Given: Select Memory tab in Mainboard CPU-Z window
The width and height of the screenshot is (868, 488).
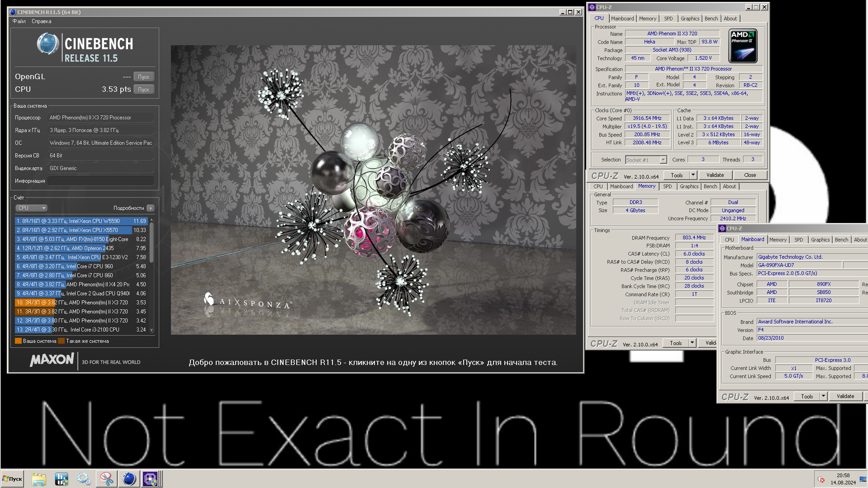Looking at the screenshot, I should click(x=778, y=240).
